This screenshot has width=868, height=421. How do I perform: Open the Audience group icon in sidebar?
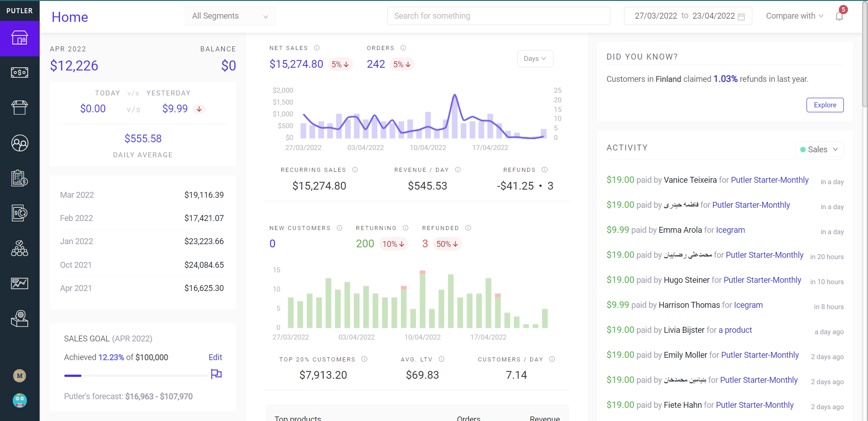coord(20,248)
